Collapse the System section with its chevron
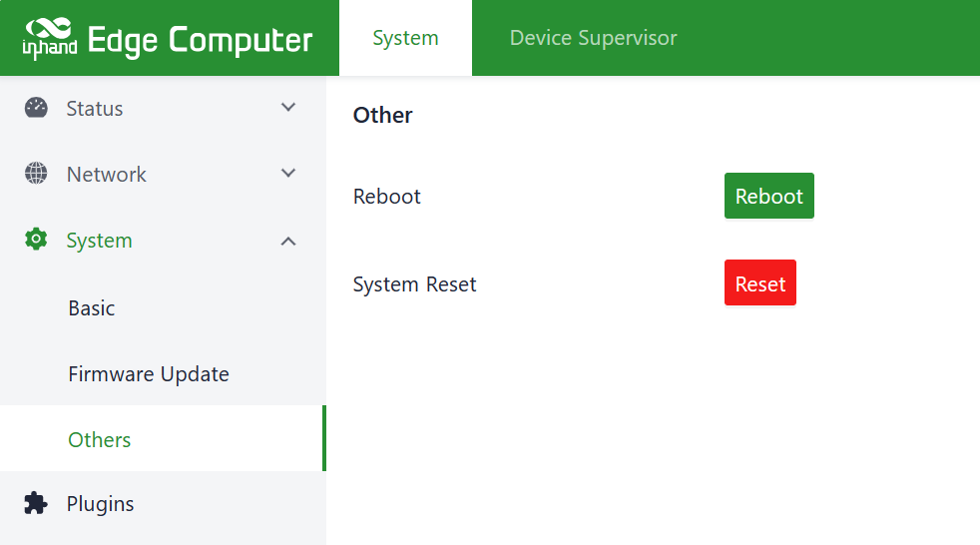This screenshot has width=980, height=545. coord(288,241)
